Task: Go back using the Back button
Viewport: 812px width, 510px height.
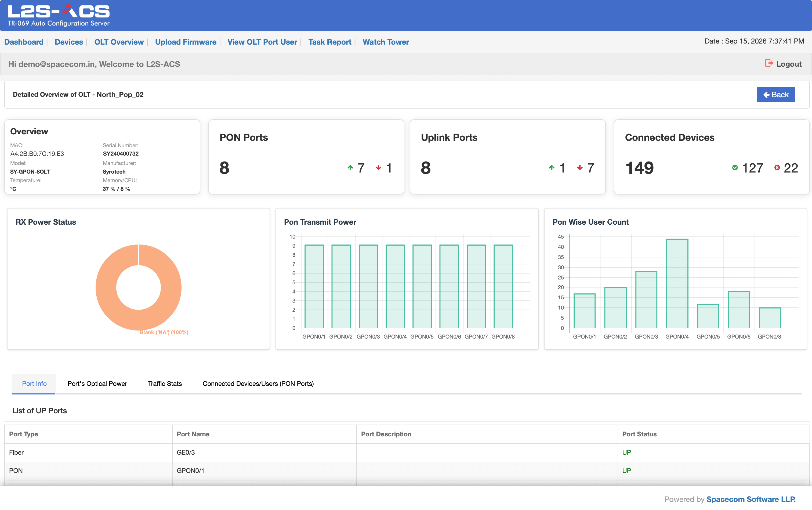Action: 775,94
